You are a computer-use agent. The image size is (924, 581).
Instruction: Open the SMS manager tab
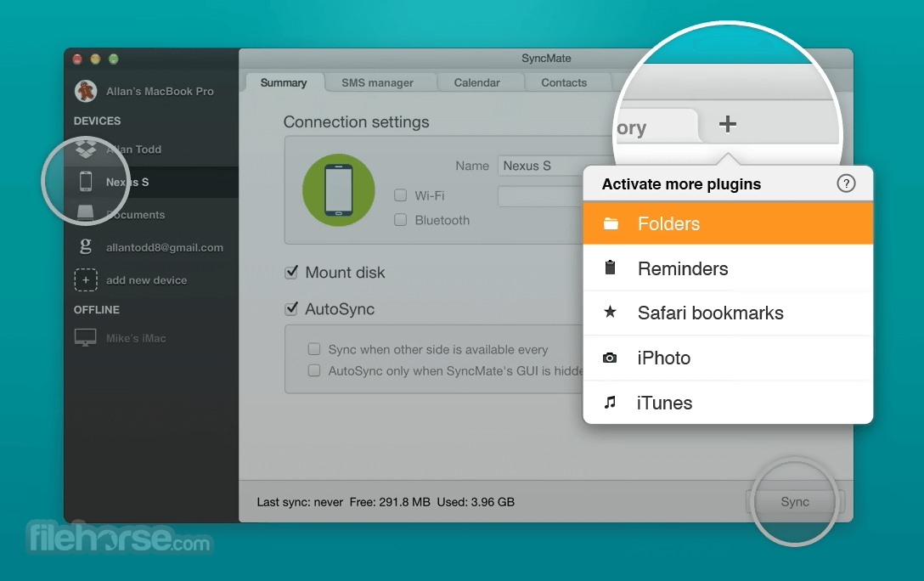[378, 82]
